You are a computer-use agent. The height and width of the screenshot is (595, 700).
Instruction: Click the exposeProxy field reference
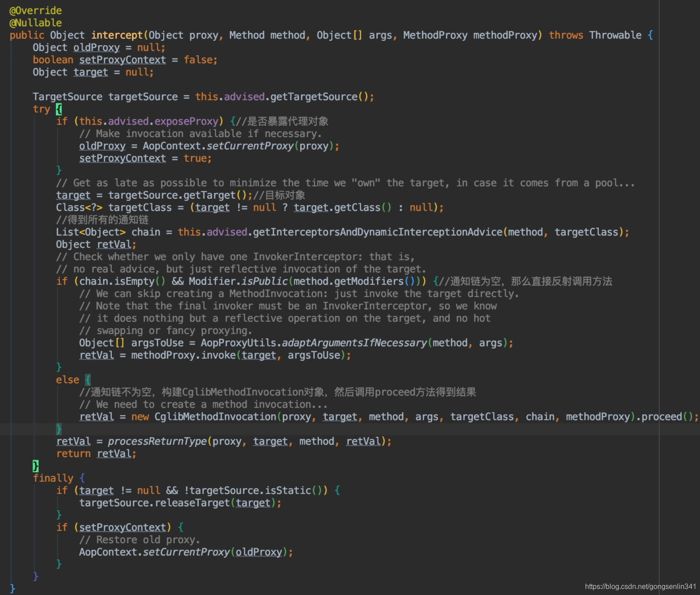(x=186, y=121)
